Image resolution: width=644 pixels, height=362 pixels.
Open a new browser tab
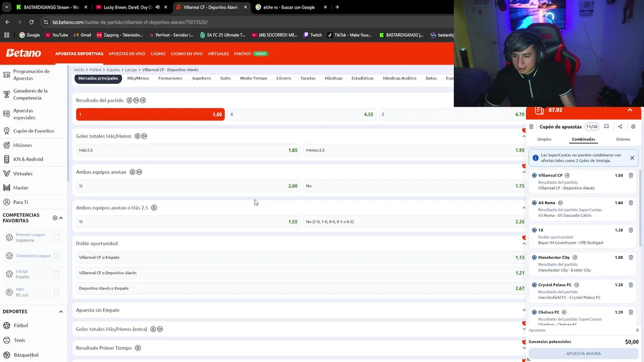337,7
